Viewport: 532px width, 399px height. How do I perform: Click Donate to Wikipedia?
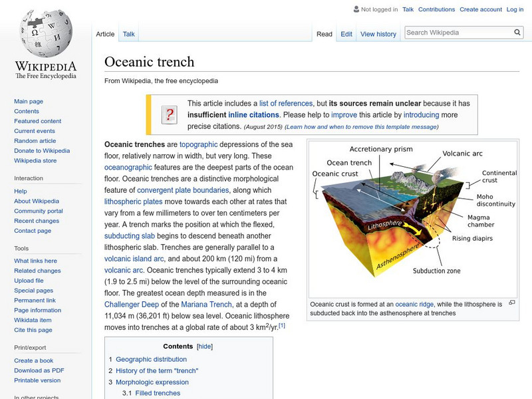pyautogui.click(x=42, y=150)
